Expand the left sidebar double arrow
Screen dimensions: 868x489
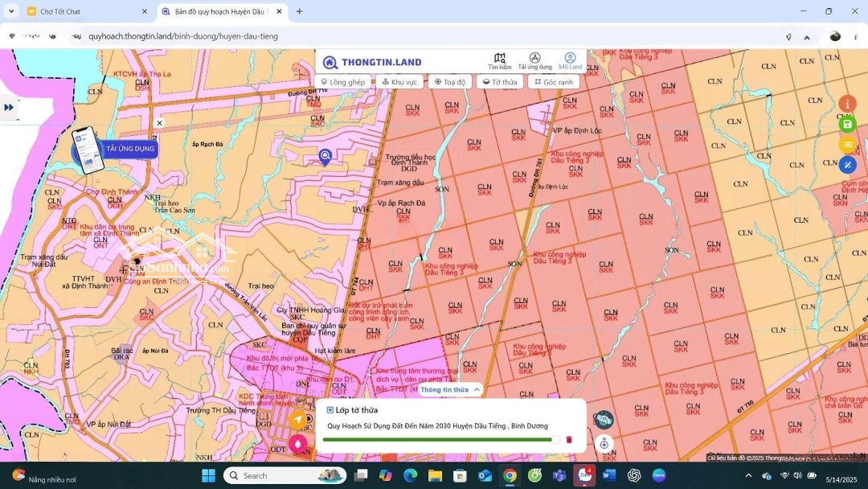point(9,107)
